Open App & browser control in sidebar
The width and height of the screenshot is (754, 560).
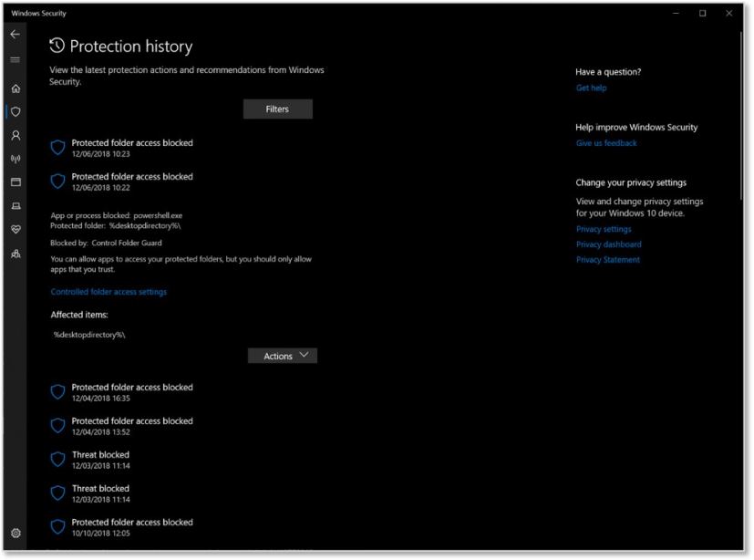[x=16, y=181]
